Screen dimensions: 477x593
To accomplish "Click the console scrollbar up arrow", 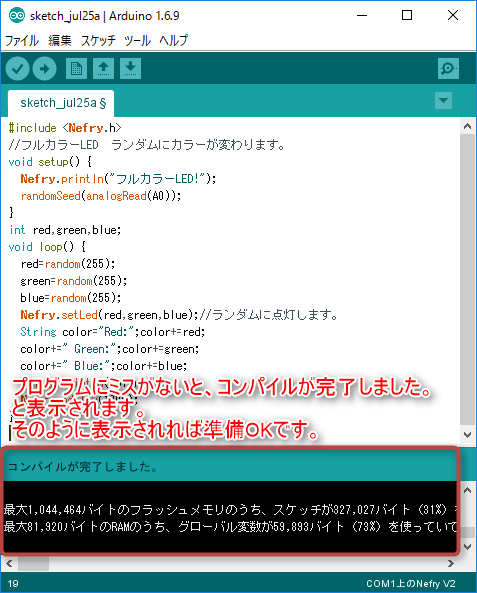I will pyautogui.click(x=468, y=491).
